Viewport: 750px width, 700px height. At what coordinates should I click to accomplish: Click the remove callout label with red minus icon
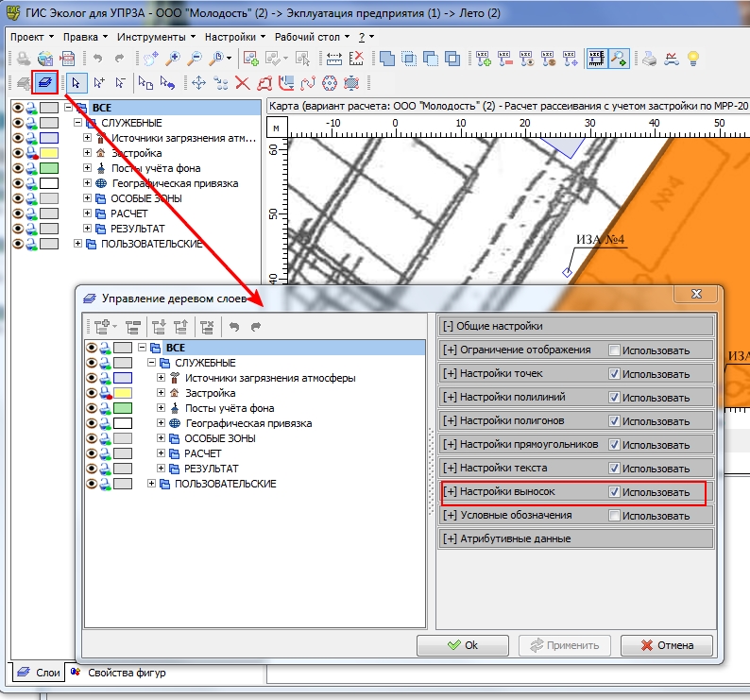tap(505, 59)
